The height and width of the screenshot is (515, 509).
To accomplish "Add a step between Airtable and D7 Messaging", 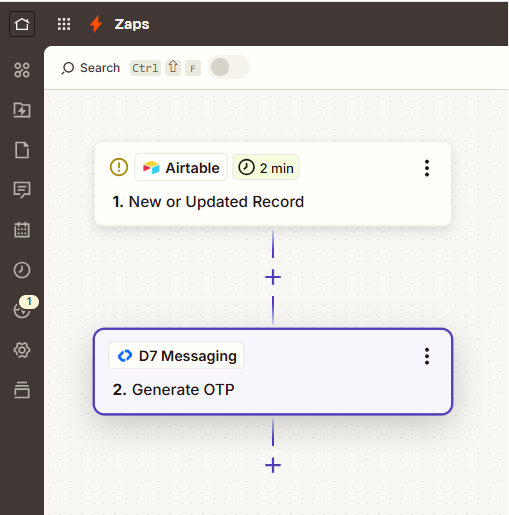I will pos(273,277).
